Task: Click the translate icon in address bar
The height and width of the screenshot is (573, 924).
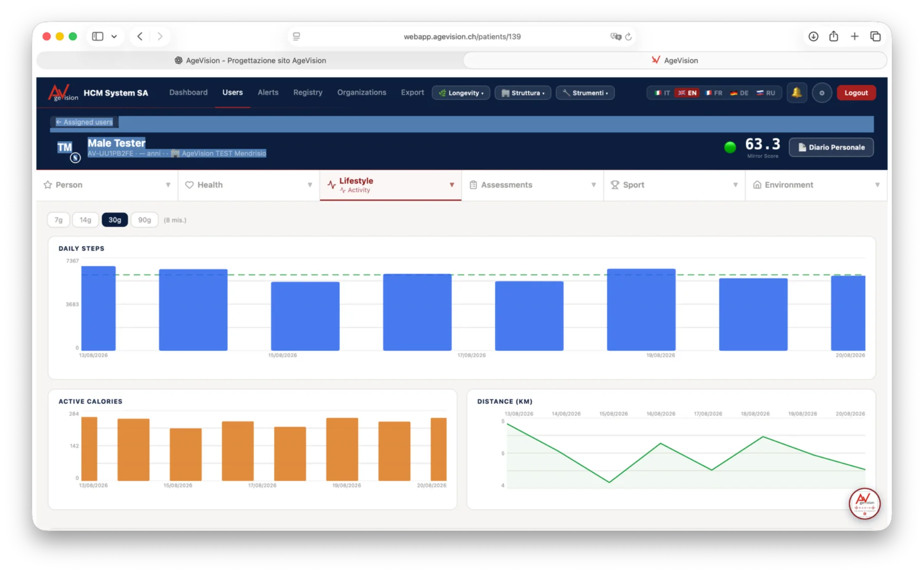Action: click(615, 36)
